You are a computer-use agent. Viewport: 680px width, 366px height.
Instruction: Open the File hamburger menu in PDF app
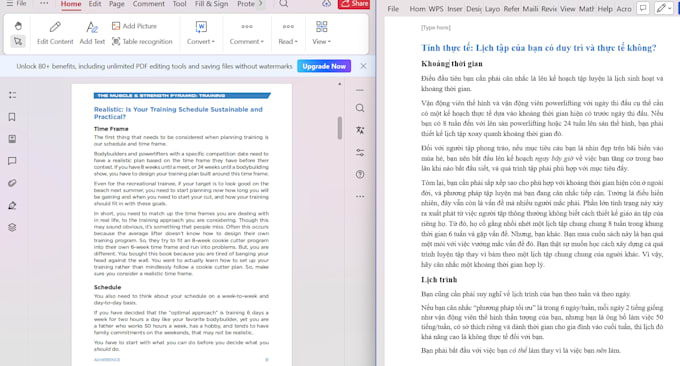click(x=16, y=3)
